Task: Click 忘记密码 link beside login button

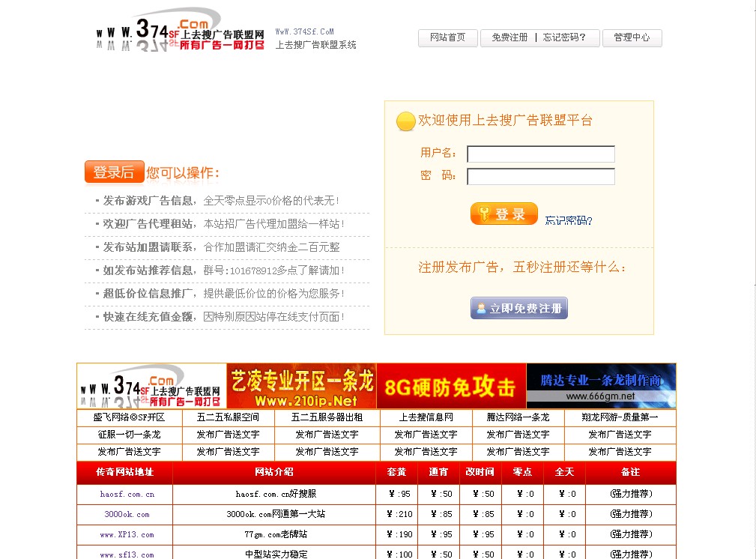Action: pos(568,220)
